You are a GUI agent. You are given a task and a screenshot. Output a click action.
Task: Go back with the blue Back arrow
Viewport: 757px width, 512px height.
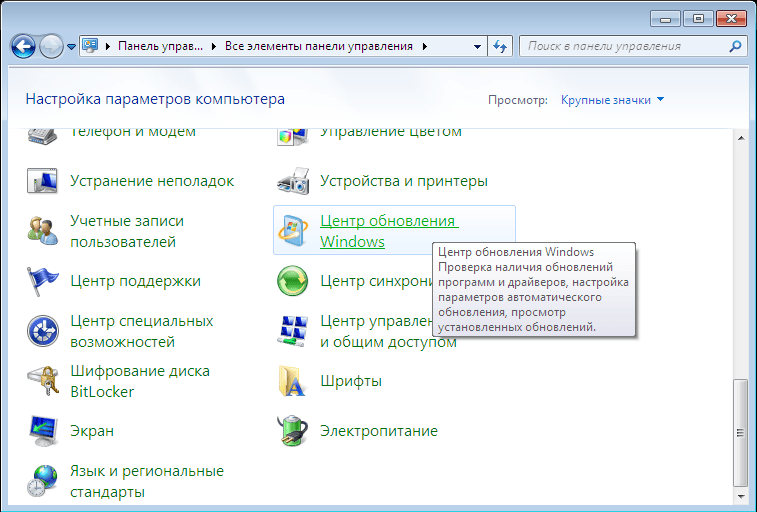pyautogui.click(x=23, y=47)
